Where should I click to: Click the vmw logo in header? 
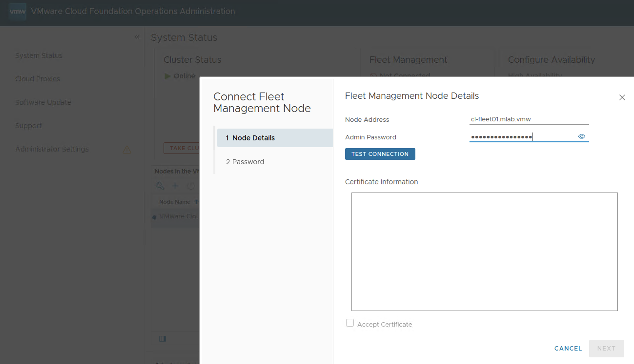[18, 11]
